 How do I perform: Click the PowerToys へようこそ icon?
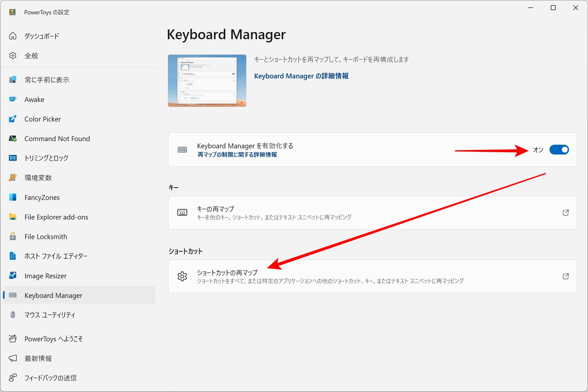pyautogui.click(x=13, y=339)
